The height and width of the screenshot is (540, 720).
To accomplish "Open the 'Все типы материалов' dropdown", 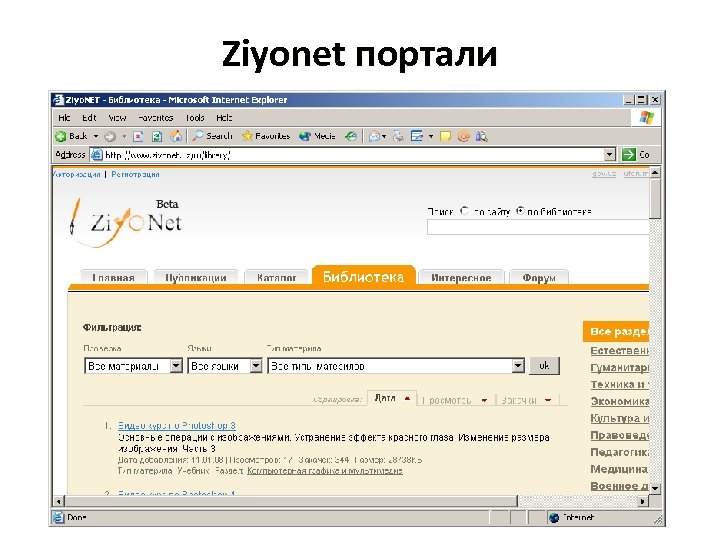I will 396,366.
